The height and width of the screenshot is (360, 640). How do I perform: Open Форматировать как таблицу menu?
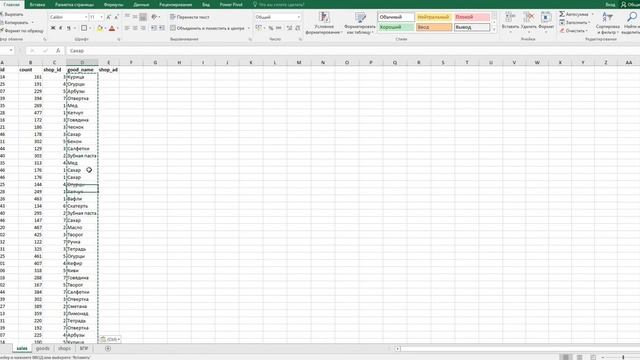pos(360,23)
